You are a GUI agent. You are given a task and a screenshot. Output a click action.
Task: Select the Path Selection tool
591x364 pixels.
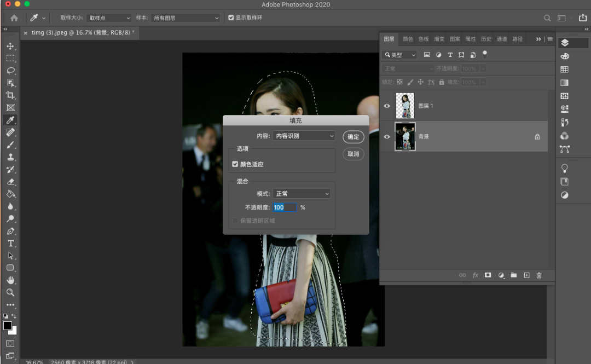coord(10,256)
